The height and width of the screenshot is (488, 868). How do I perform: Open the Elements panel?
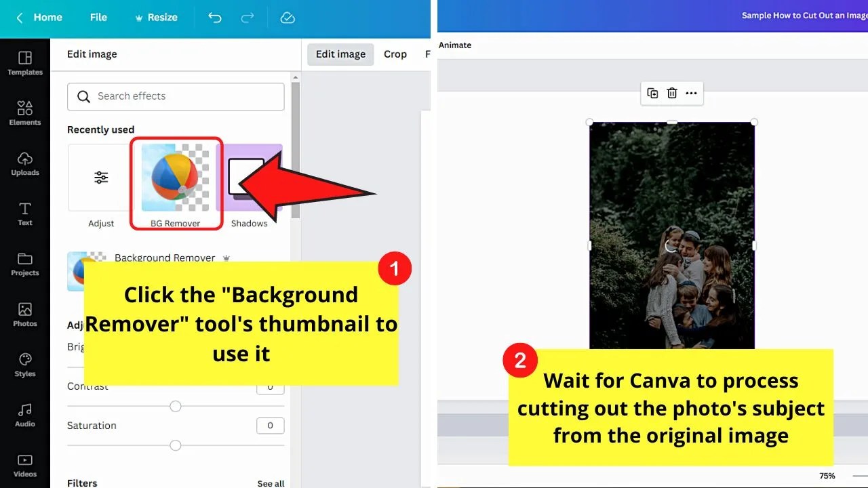(x=24, y=113)
